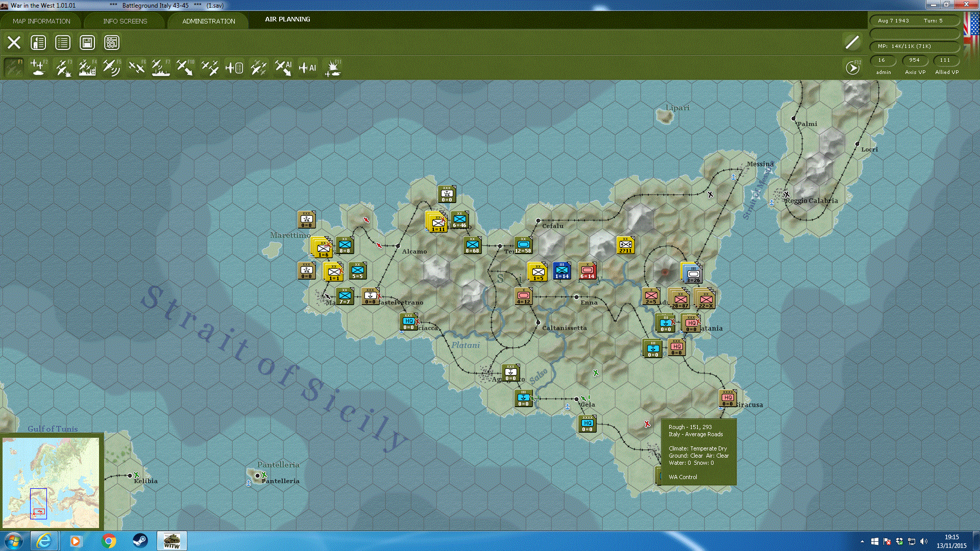Open Steam from the Windows taskbar
The height and width of the screenshot is (551, 980).
click(140, 541)
